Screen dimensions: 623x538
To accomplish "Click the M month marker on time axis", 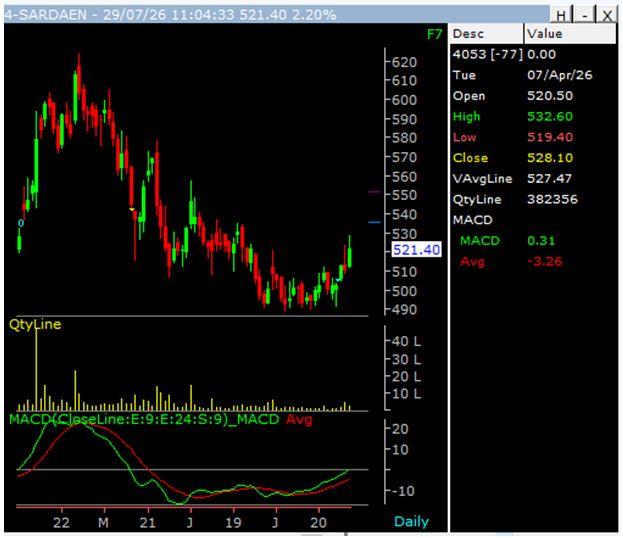I will click(103, 522).
